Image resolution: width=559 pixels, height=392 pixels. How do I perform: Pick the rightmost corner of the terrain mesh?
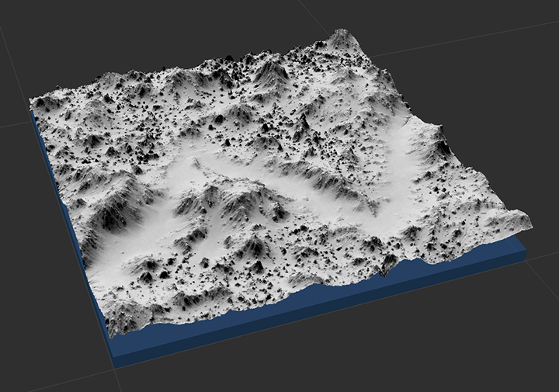coord(530,221)
